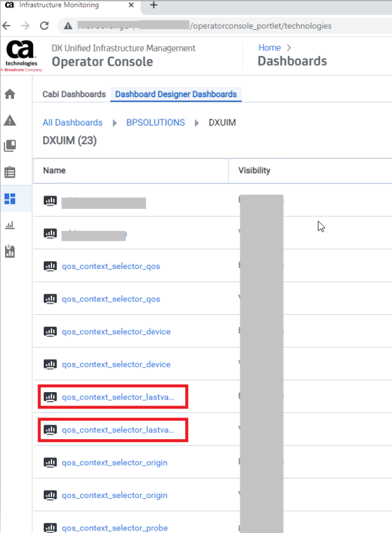The height and width of the screenshot is (533, 392).
Task: Go to the Home breadcrumb link
Action: [x=270, y=48]
